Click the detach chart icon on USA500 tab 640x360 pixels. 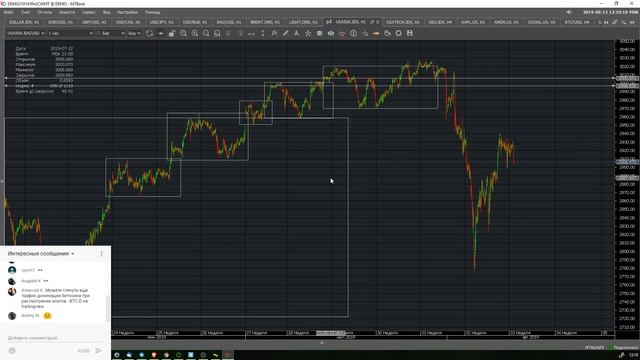point(372,22)
